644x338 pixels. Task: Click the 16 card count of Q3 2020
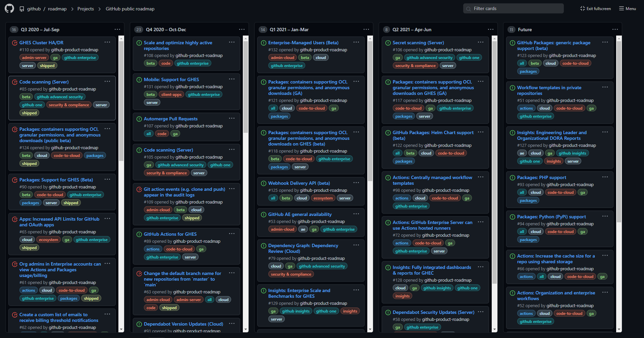[x=14, y=30]
